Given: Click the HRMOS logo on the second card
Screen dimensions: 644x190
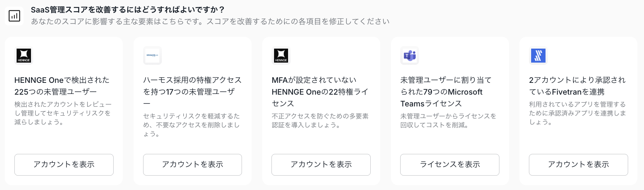Looking at the screenshot, I should 152,56.
